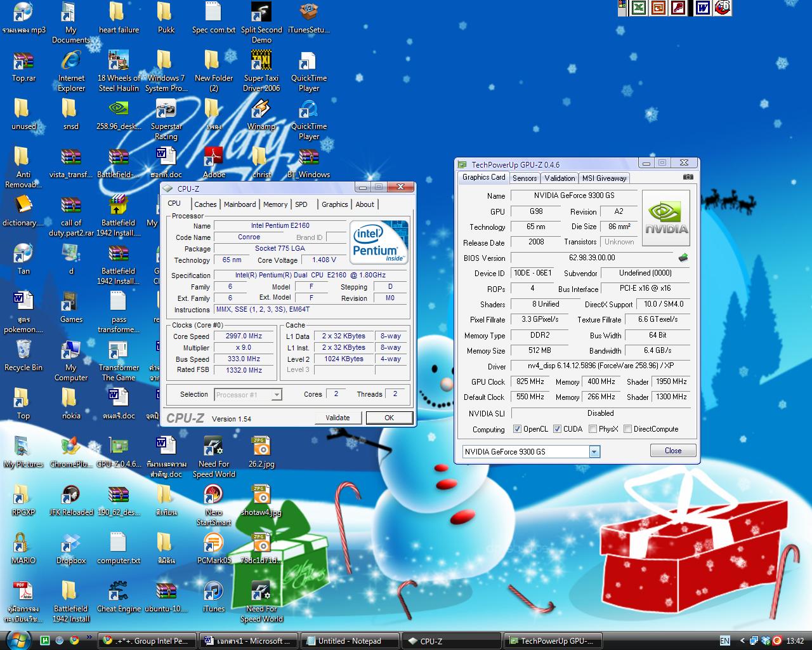
Task: Select the Winamp desktop shortcut
Action: 261,114
